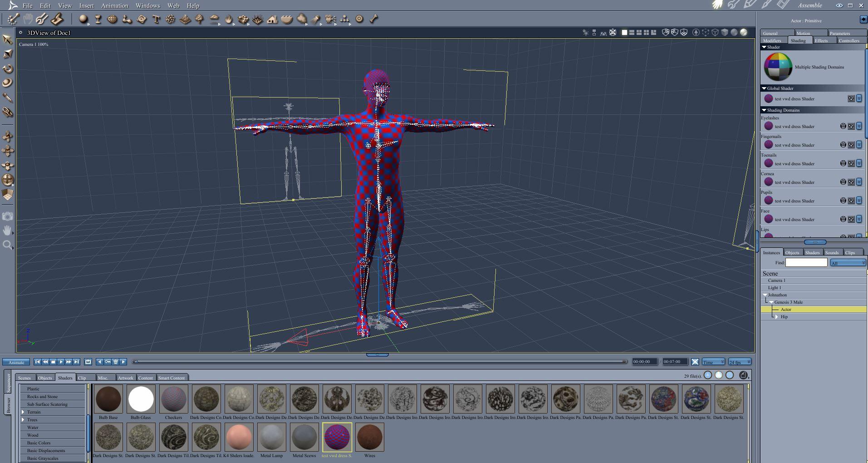Select the Eyedropper tool
This screenshot has height=463, width=868.
click(x=7, y=98)
